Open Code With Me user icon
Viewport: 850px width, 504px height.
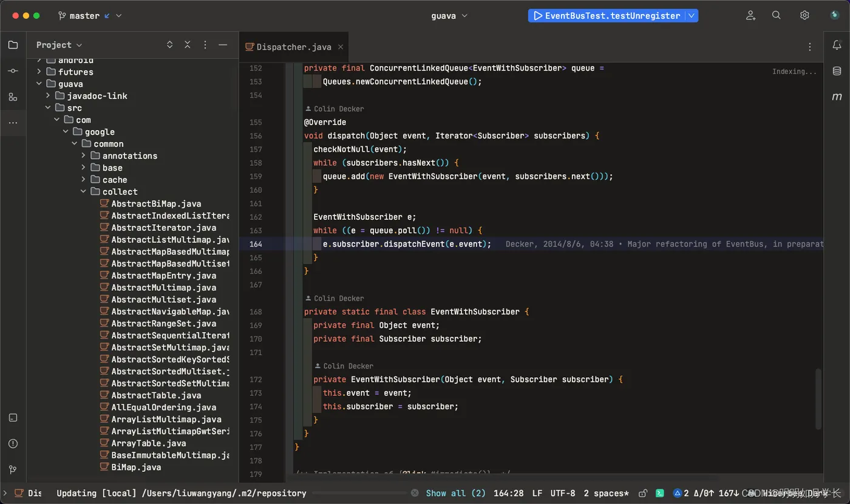751,16
